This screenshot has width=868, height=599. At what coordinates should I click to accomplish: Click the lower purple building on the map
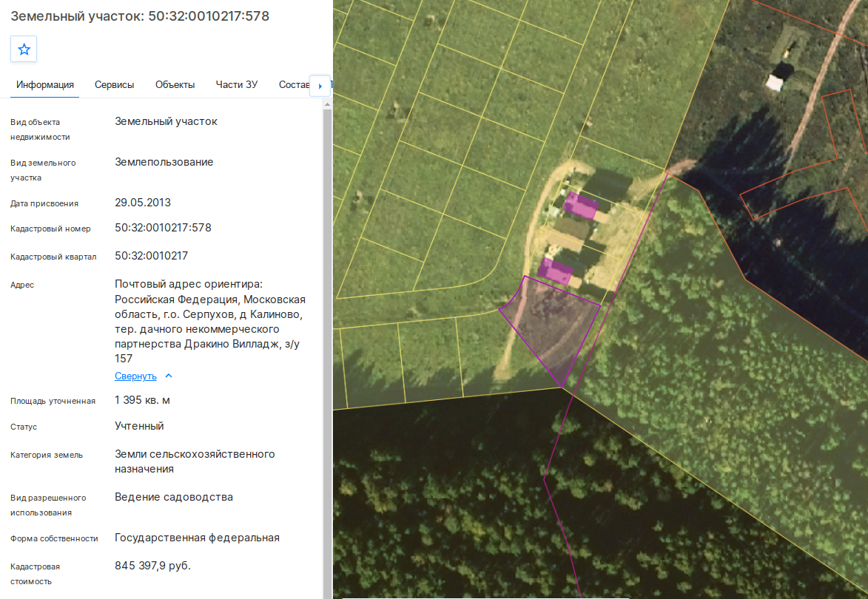coord(555,271)
